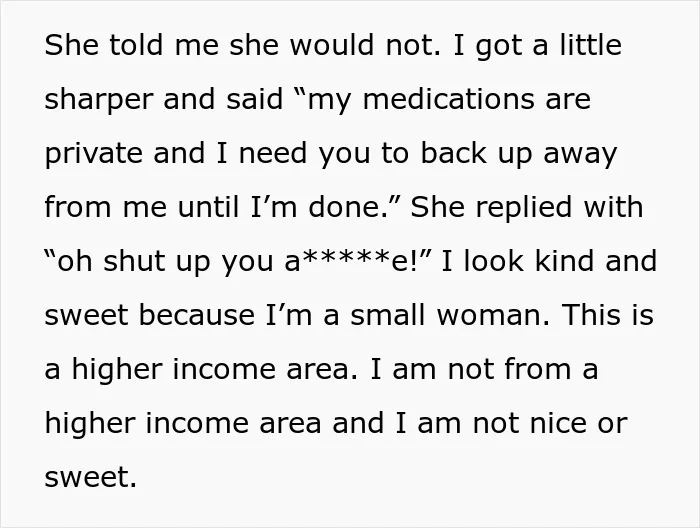Screen dimensions: 700x528
Task: Click the word "private" in the third line
Action: tap(93, 154)
